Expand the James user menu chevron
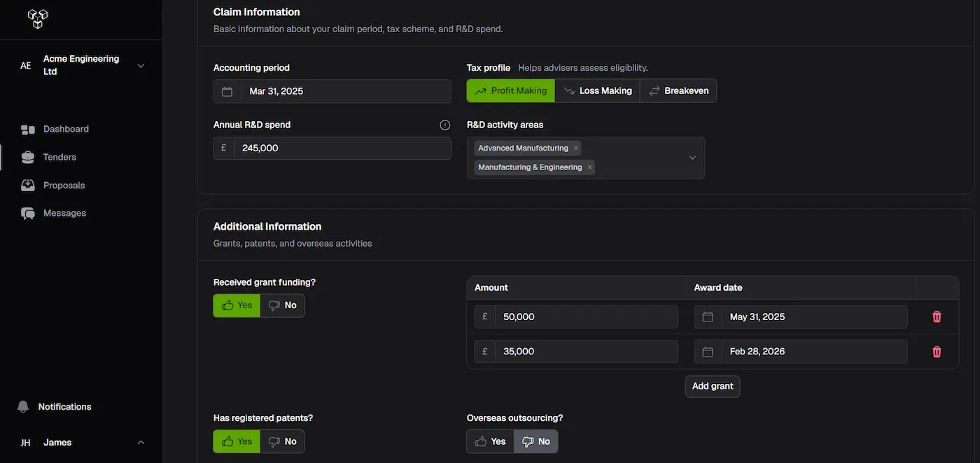 click(141, 443)
